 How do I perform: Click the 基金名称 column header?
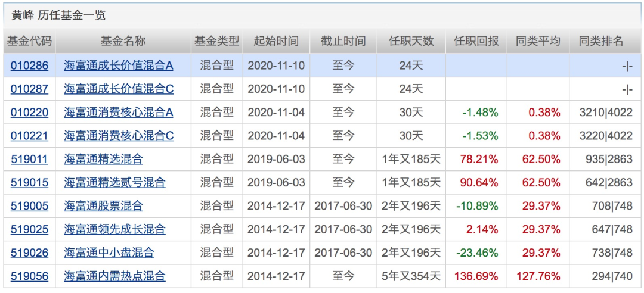123,42
